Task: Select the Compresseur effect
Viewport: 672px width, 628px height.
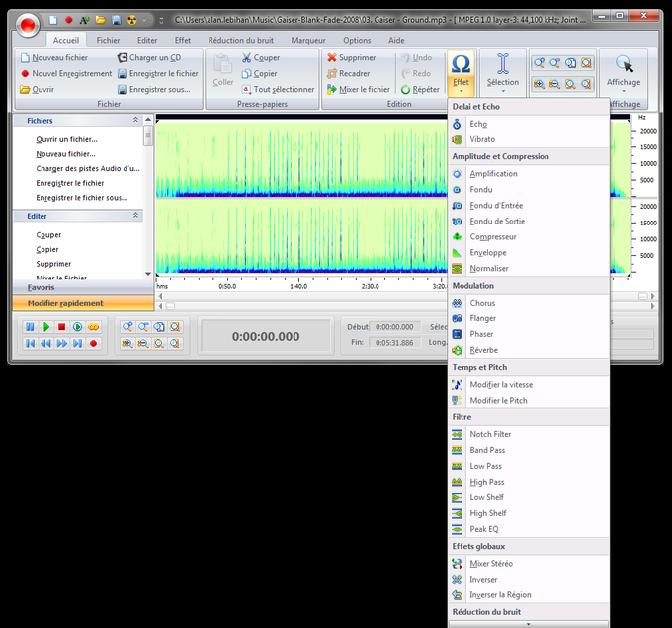Action: point(529,237)
